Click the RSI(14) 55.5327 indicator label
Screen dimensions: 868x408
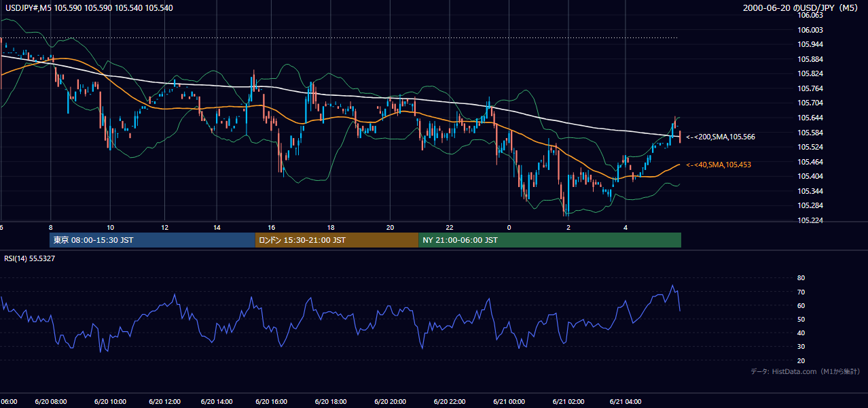pyautogui.click(x=30, y=258)
